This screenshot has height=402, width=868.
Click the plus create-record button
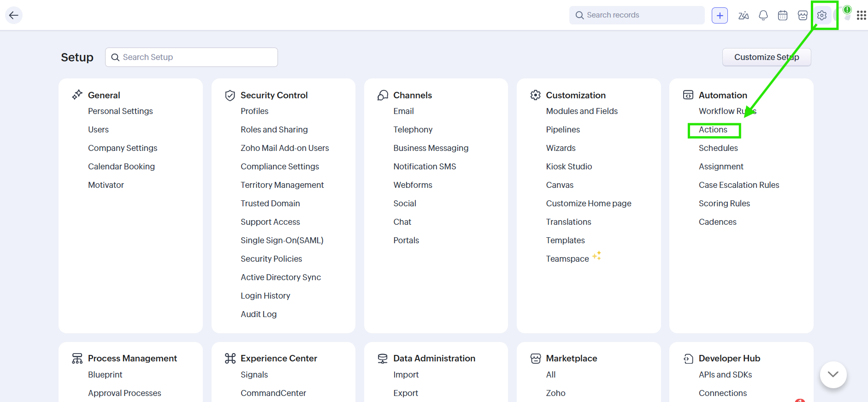tap(720, 16)
